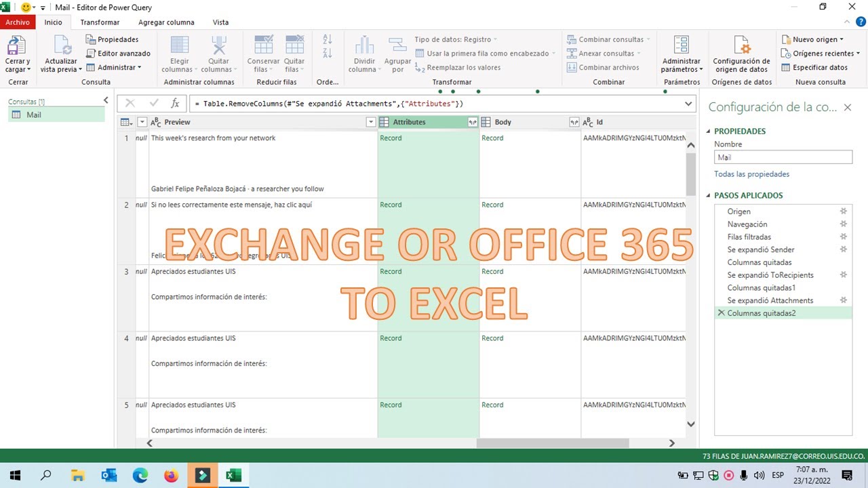Expand the Body column records icon
The height and width of the screenshot is (488, 868).
click(574, 122)
